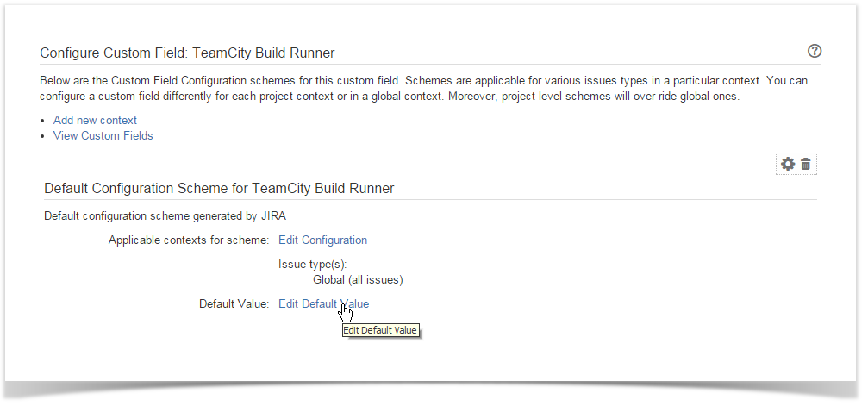Viewport: 868px width, 406px height.
Task: Click the Applicable contexts for scheme label
Action: (189, 240)
